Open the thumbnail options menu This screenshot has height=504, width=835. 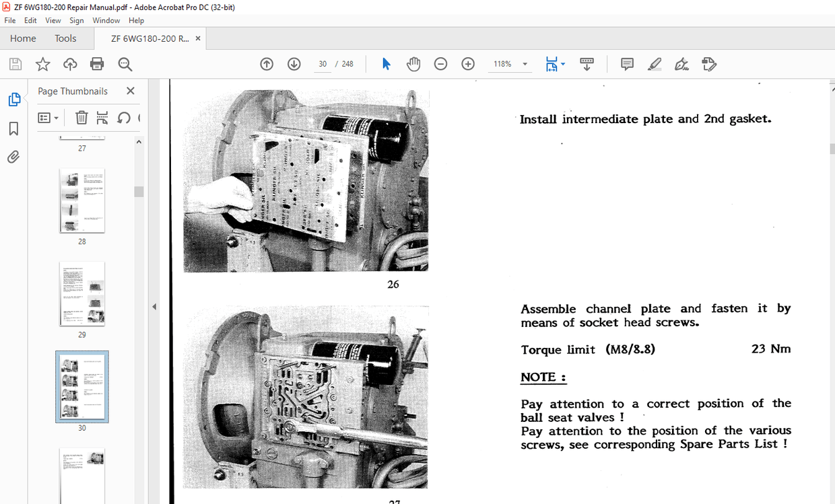[48, 117]
